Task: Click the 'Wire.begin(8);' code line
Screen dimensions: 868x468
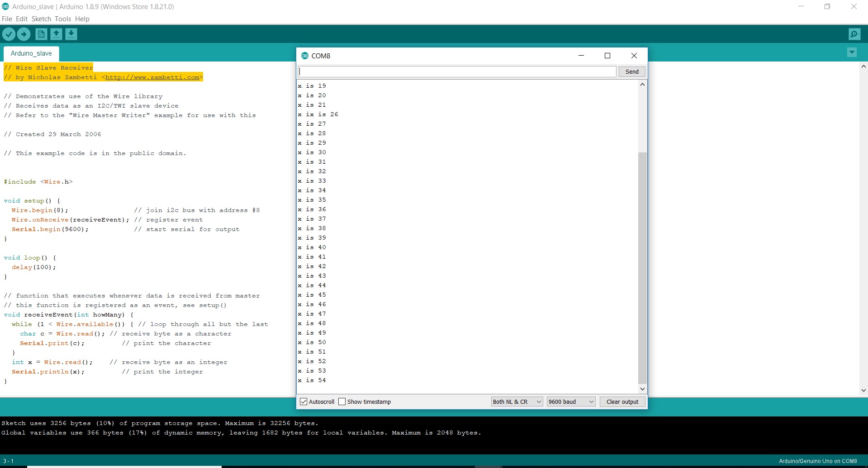Action: [40, 210]
